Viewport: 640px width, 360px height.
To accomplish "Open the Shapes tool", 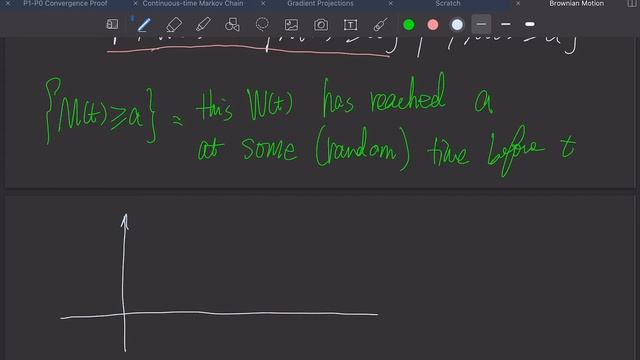I will (x=232, y=24).
